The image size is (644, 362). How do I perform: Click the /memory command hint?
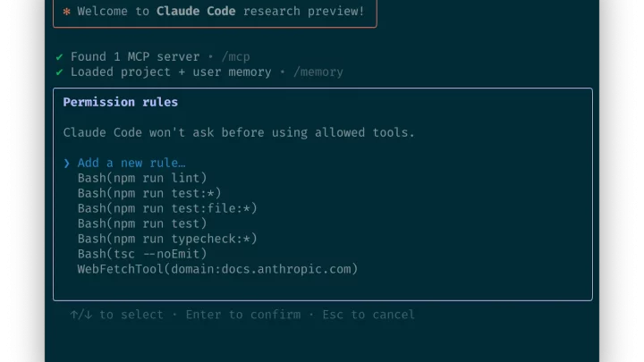[318, 72]
